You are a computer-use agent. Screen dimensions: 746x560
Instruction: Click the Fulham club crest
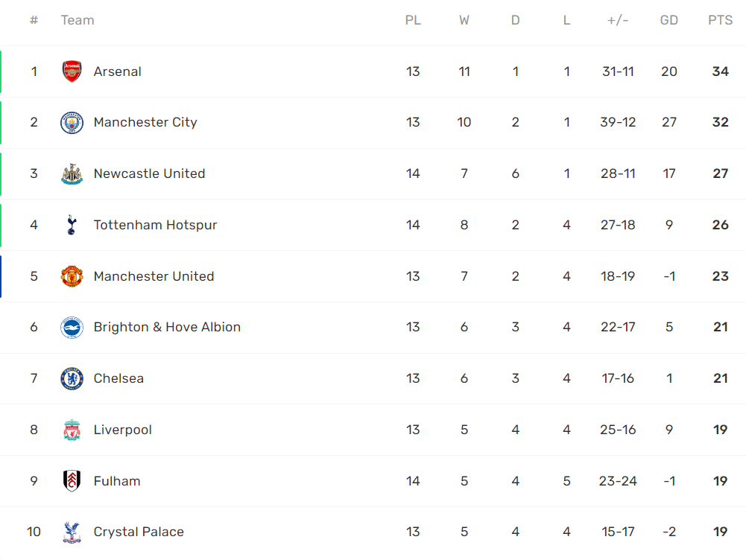pyautogui.click(x=72, y=481)
